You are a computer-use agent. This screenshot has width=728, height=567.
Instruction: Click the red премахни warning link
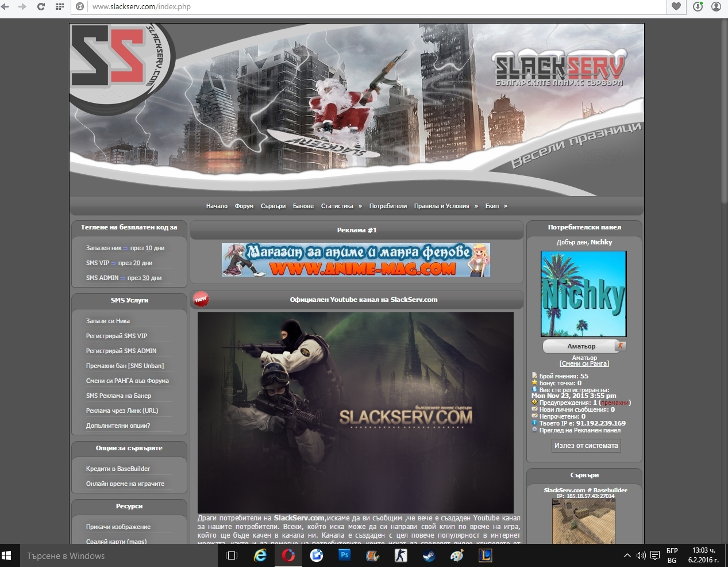point(614,403)
